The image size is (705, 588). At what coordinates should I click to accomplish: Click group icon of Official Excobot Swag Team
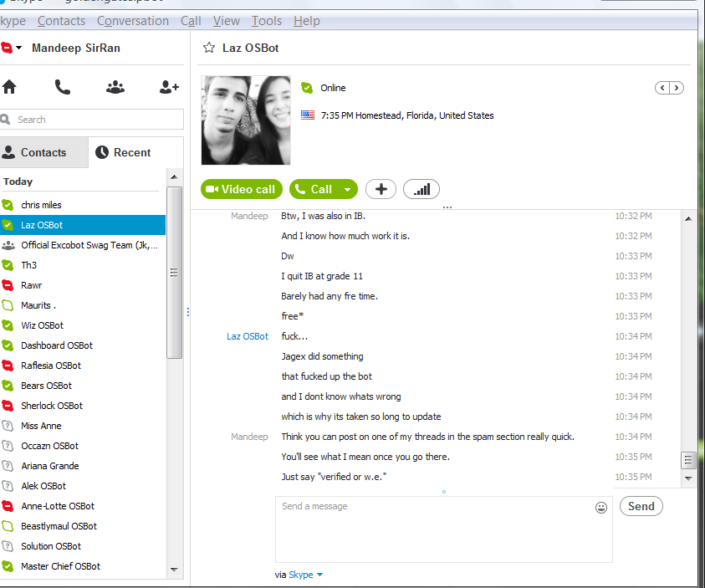8,245
